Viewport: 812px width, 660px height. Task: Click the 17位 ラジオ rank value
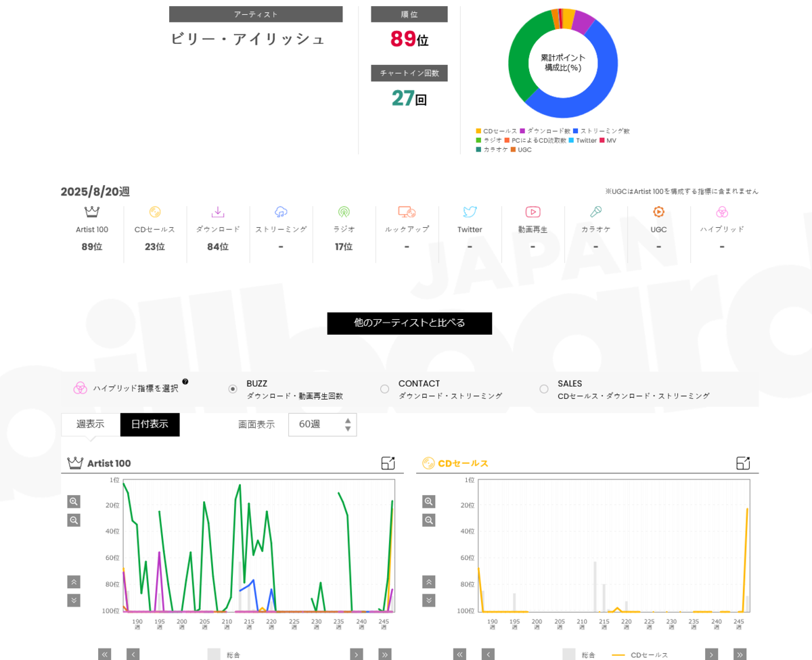click(344, 247)
